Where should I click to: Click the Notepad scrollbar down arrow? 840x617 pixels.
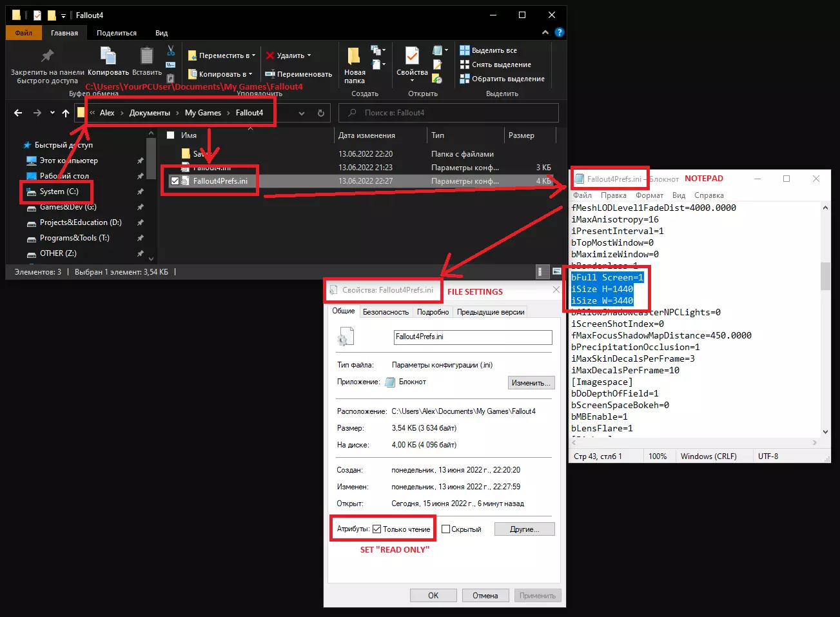[825, 433]
